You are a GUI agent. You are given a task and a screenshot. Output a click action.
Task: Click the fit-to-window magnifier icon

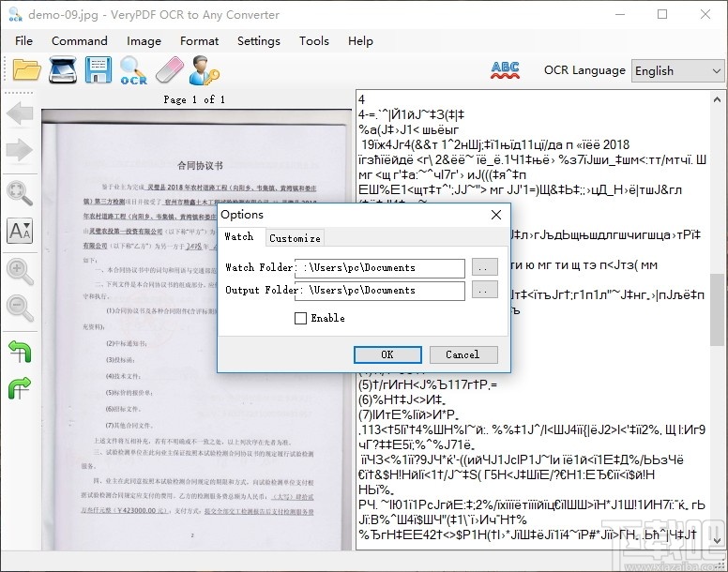click(x=20, y=193)
